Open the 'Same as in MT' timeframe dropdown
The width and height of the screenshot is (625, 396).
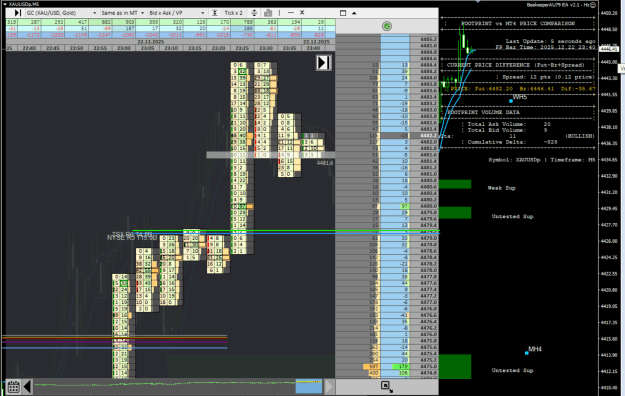coord(122,13)
